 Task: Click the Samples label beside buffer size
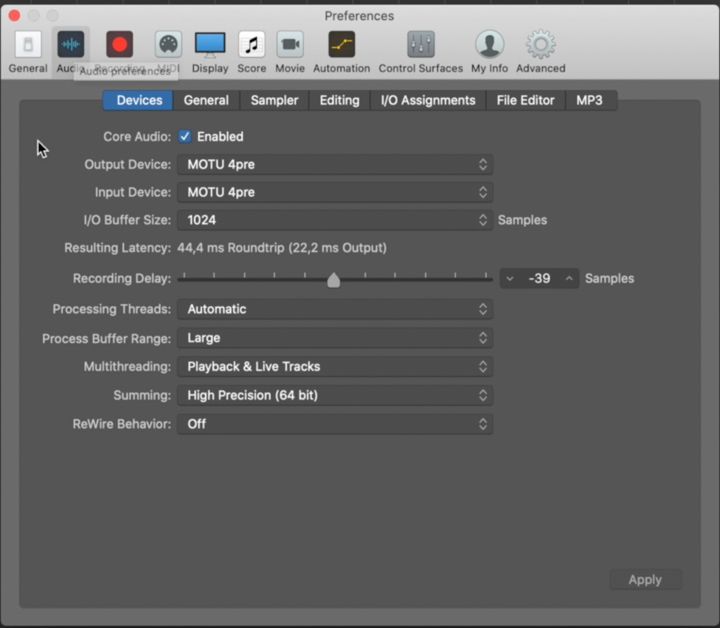pos(523,220)
